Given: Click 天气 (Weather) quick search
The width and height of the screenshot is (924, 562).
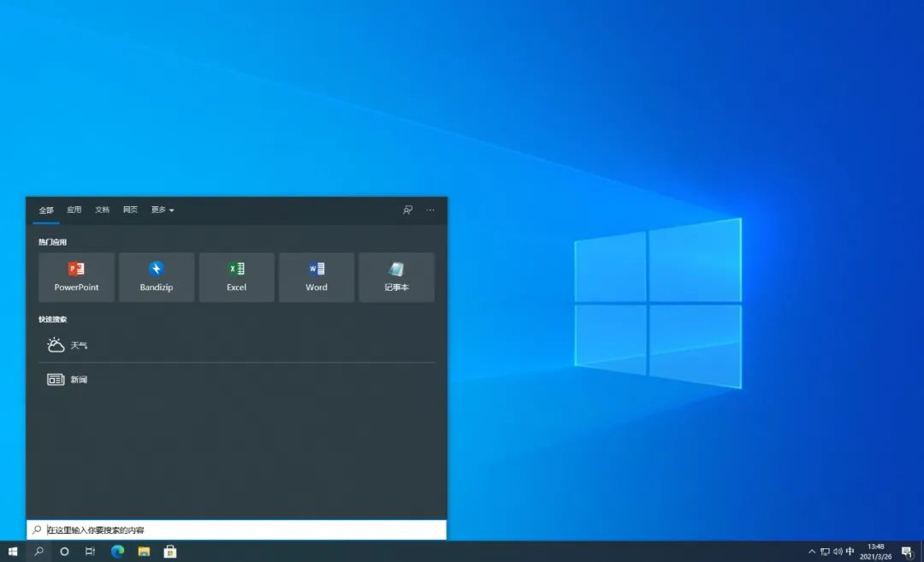Looking at the screenshot, I should (78, 346).
